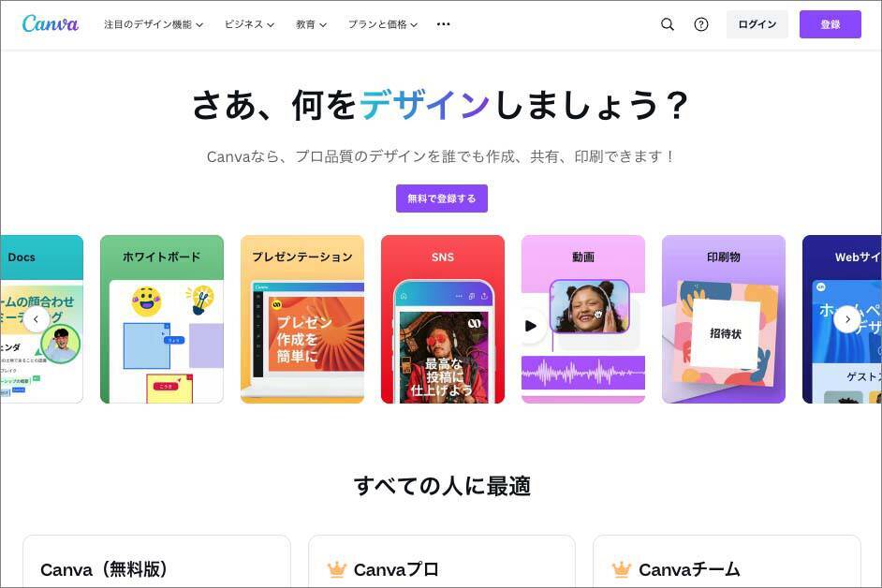Viewport: 882px width, 588px height.
Task: Open the three-dot more menu
Action: [x=443, y=24]
